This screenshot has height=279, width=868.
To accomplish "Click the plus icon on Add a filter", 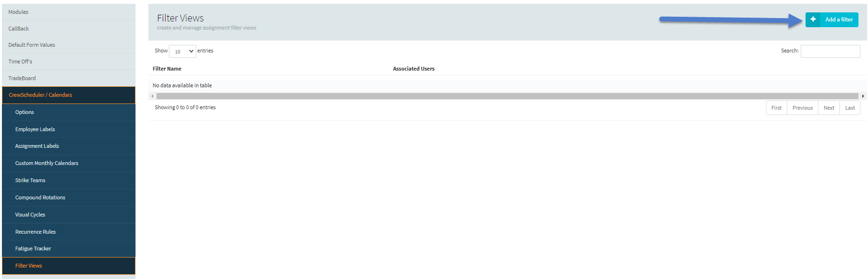I will click(813, 20).
